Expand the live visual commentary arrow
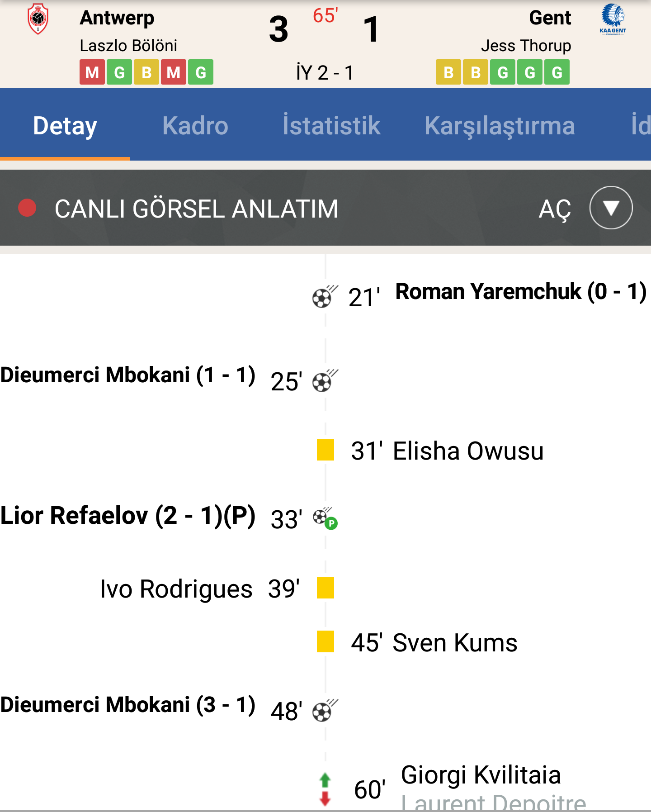 point(611,208)
